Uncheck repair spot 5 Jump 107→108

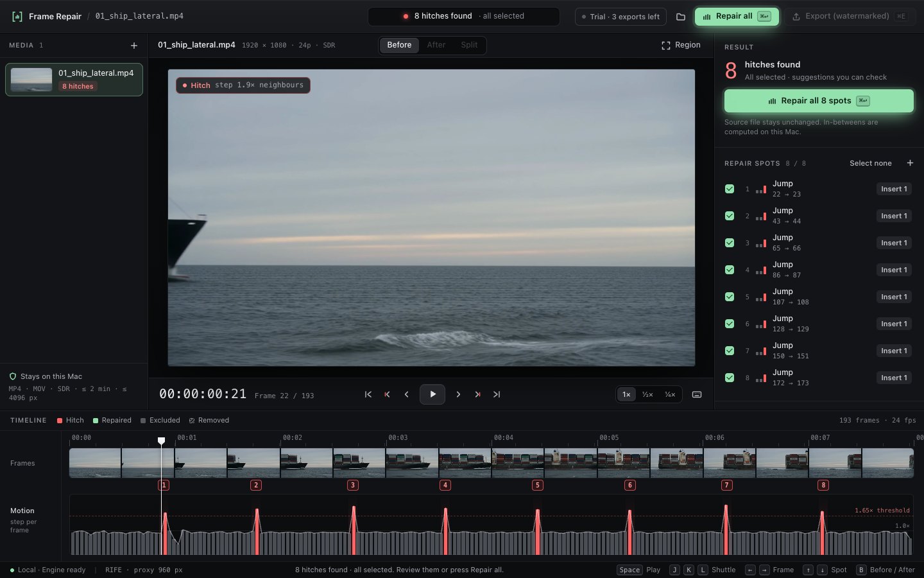coord(730,297)
